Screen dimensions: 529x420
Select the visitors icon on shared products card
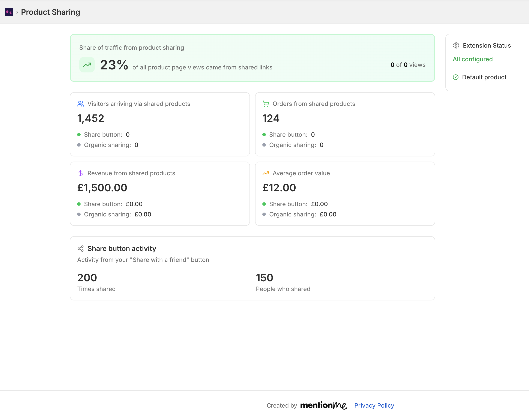point(80,103)
